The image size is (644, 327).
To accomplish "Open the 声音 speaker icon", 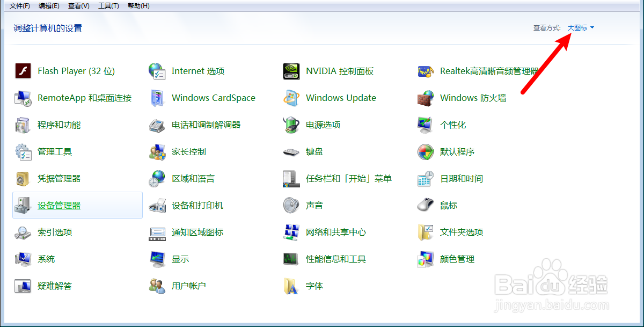I will tap(291, 205).
